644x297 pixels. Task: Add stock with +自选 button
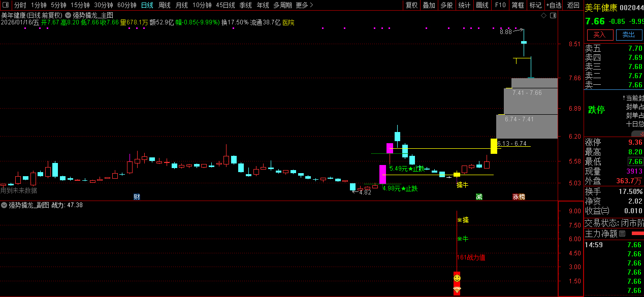pos(554,5)
